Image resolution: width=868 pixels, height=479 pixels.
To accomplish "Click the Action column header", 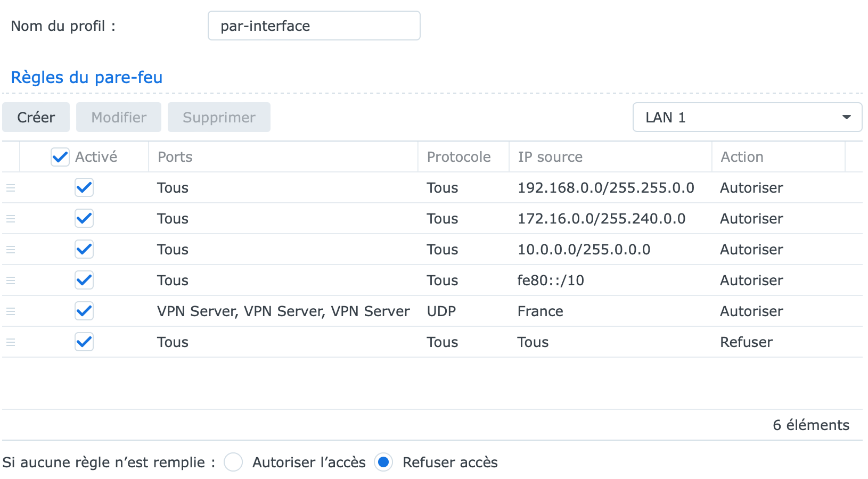I will (x=777, y=157).
